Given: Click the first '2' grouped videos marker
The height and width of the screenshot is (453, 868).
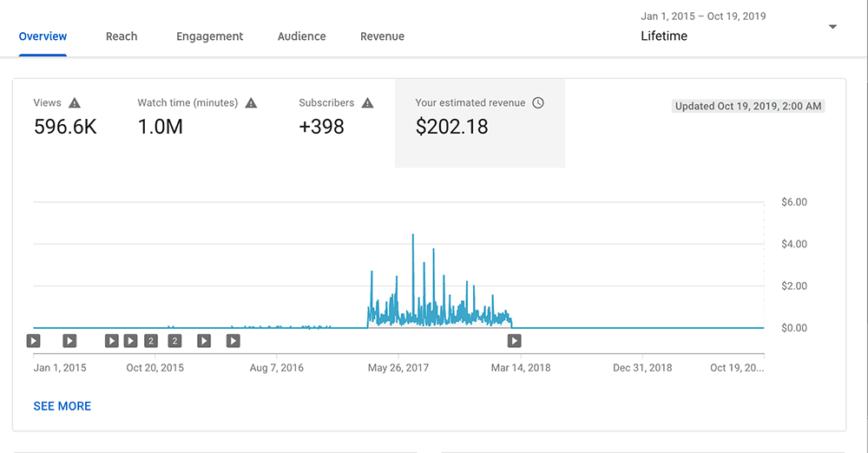Looking at the screenshot, I should click(151, 341).
